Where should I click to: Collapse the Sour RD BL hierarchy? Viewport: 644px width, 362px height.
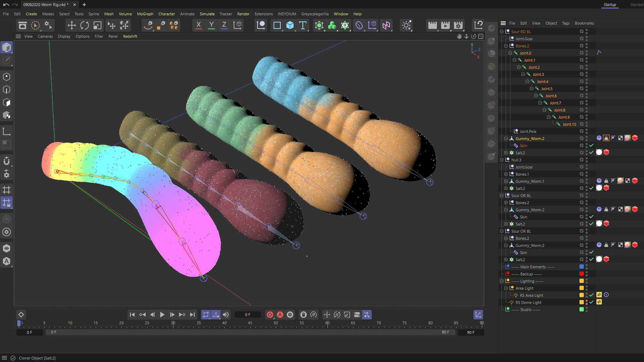(x=502, y=32)
